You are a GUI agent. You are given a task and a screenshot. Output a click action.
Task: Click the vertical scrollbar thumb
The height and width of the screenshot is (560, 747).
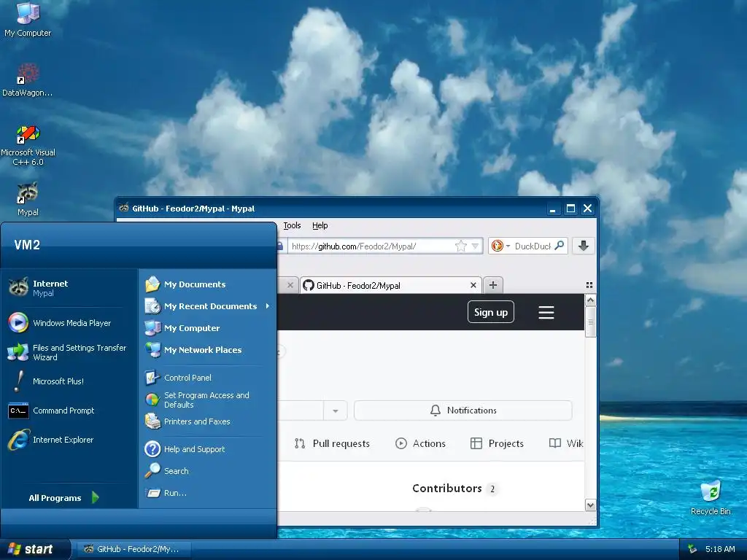[590, 322]
